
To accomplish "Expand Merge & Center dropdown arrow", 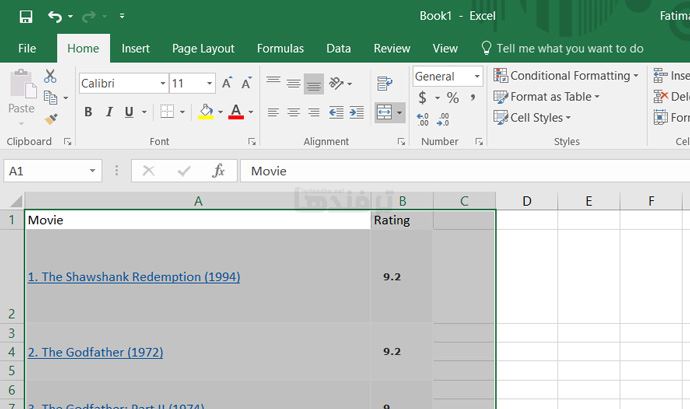I will [399, 113].
